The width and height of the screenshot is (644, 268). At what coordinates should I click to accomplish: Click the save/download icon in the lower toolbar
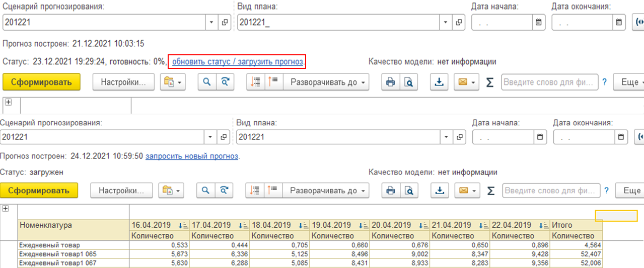(x=440, y=191)
